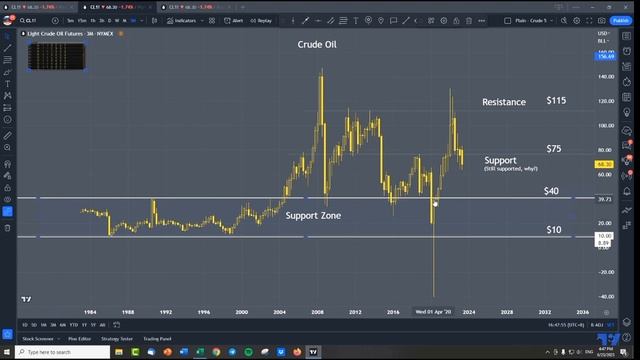Screen dimensions: 640x360
Task: Click the trash icon in the favorites toolbar
Action: pyautogui.click(x=469, y=21)
